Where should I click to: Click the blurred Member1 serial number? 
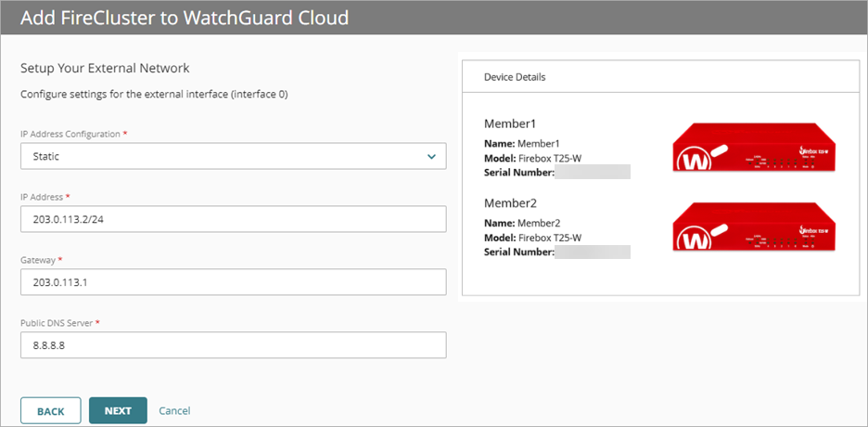(x=592, y=173)
